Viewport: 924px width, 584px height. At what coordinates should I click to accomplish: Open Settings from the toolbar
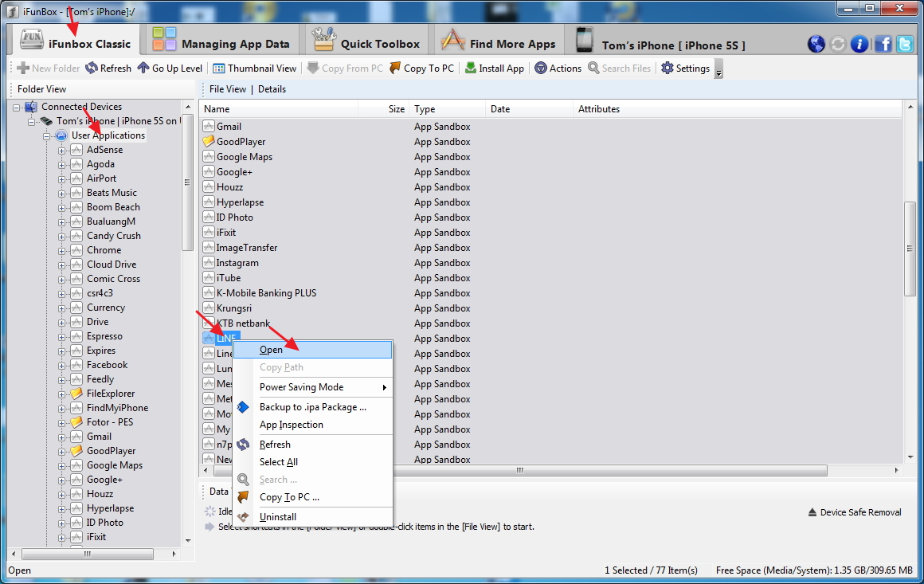pos(685,69)
